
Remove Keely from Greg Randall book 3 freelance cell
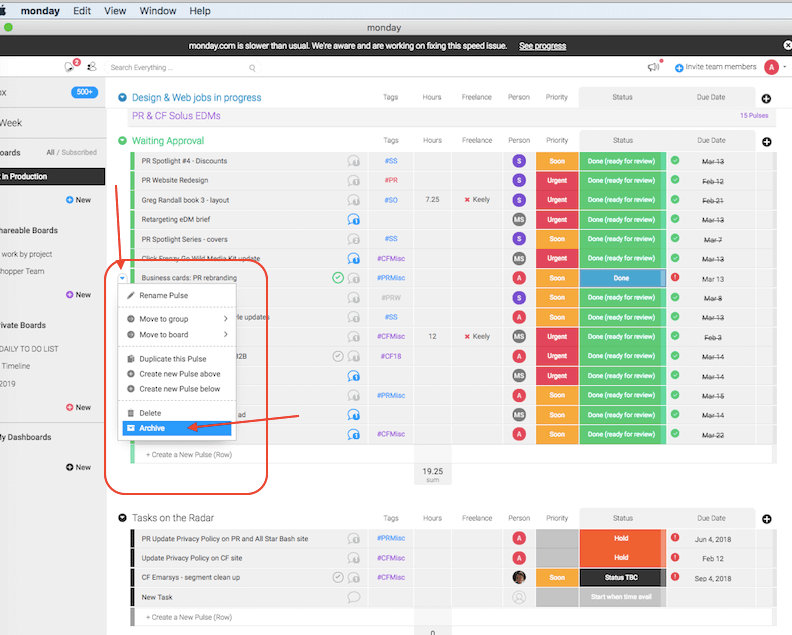click(467, 200)
